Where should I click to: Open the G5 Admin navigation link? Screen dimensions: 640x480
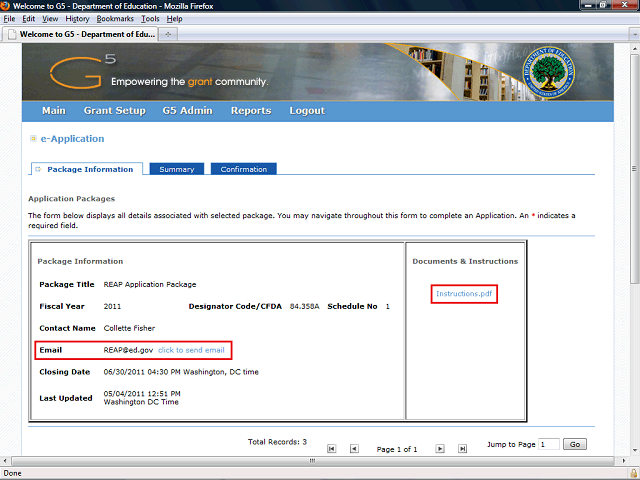[187, 111]
